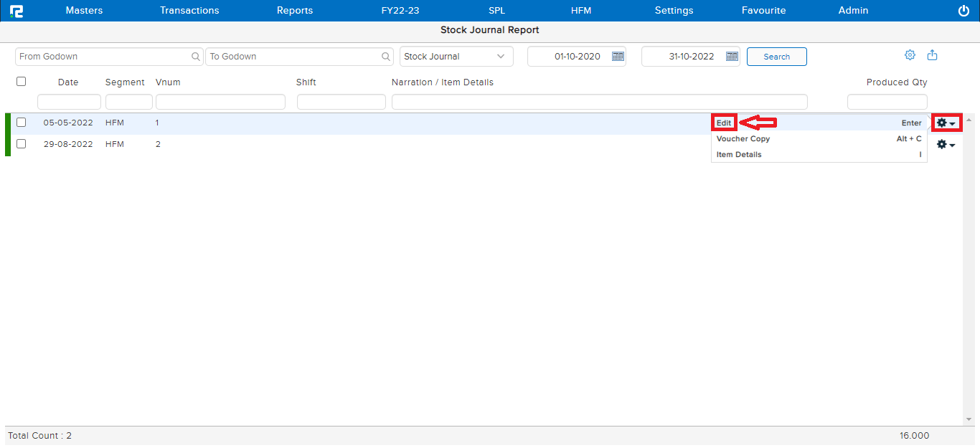
Task: Open gear actions dropdown for second row
Action: pos(946,145)
